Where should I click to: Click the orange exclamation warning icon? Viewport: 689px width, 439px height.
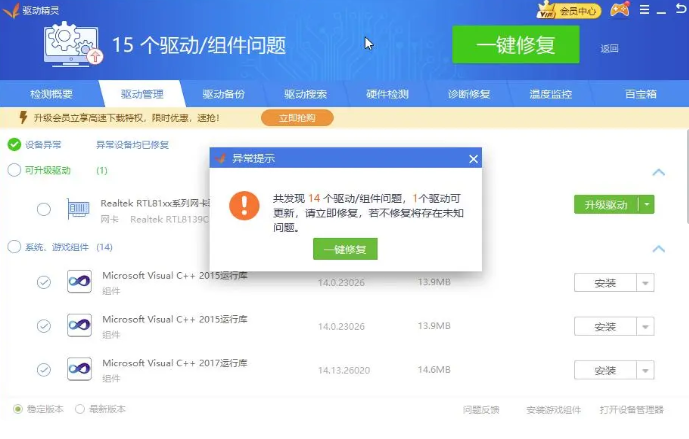244,205
